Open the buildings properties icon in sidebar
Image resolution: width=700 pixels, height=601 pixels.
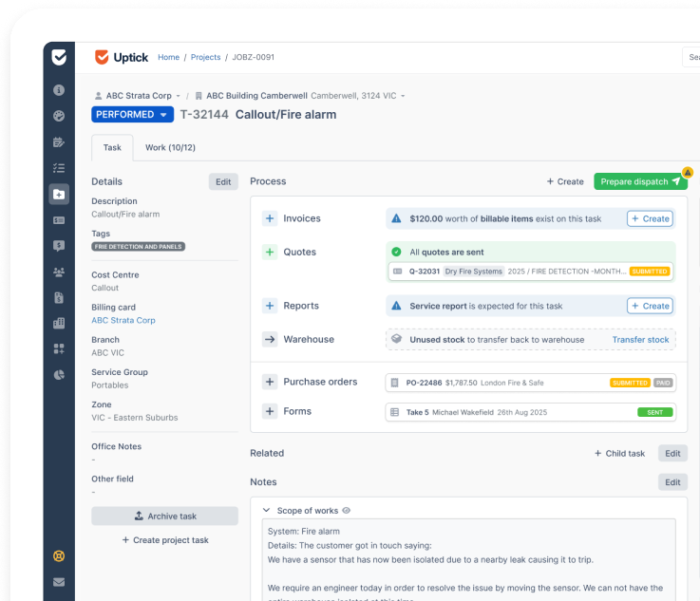[x=59, y=323]
